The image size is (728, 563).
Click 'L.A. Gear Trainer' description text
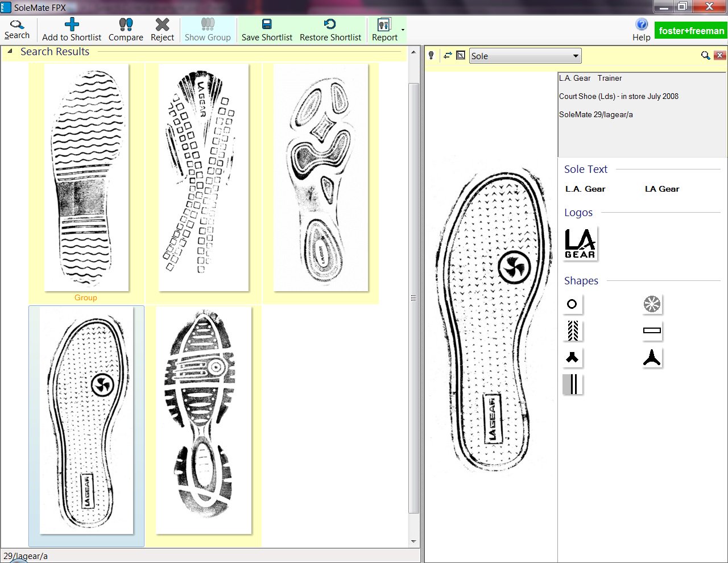tap(590, 78)
